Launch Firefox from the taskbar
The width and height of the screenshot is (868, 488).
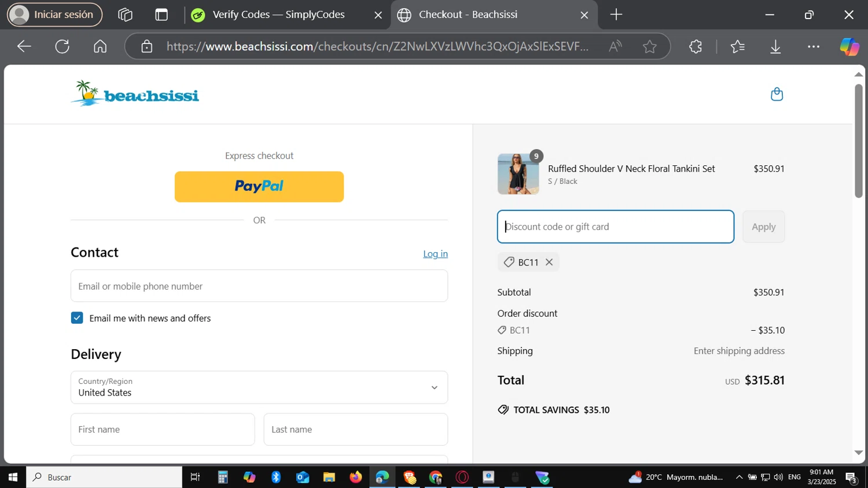coord(356,477)
